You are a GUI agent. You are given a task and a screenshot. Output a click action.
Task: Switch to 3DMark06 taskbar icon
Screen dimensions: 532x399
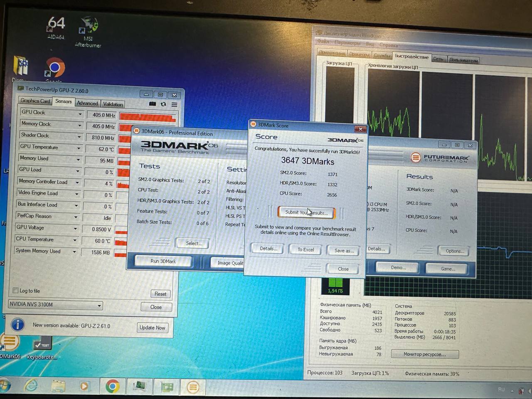pyautogui.click(x=193, y=387)
